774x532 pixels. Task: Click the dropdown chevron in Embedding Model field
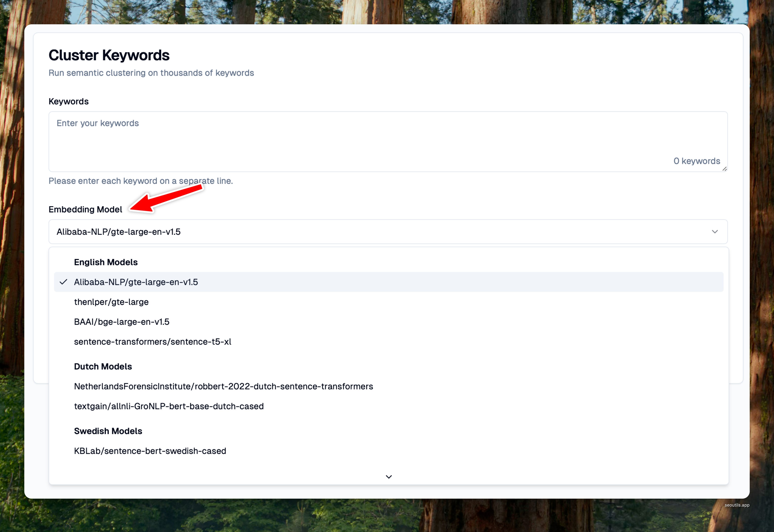point(715,232)
